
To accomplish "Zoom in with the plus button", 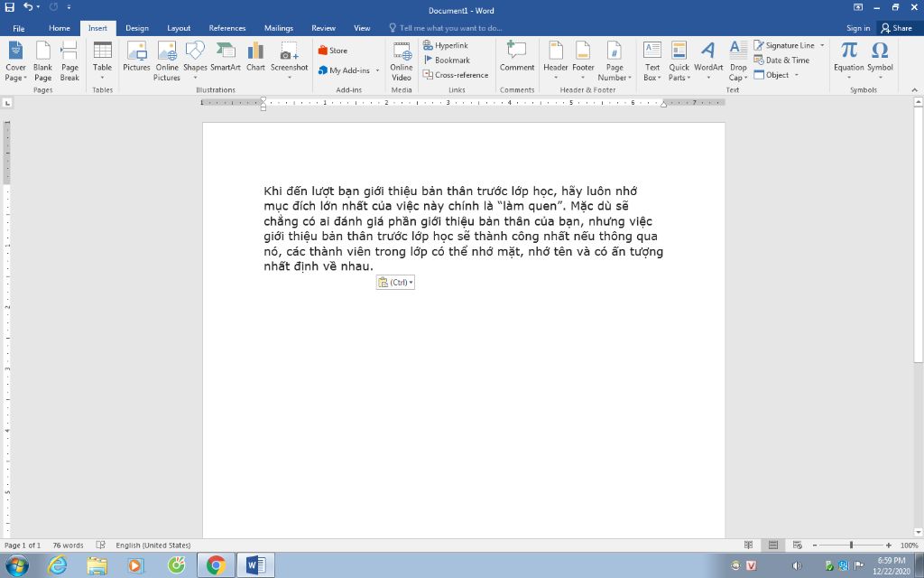I will 888,545.
